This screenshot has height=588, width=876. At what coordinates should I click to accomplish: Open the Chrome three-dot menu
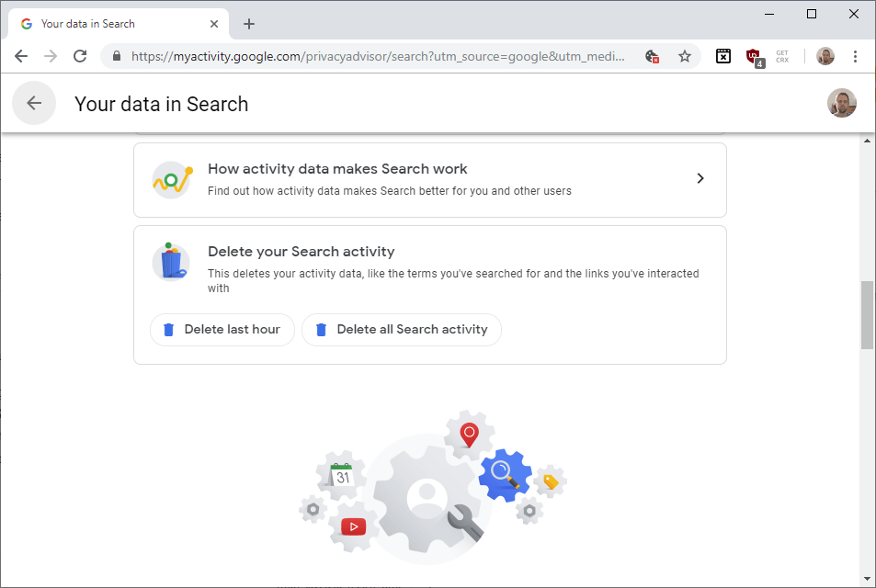[x=856, y=56]
